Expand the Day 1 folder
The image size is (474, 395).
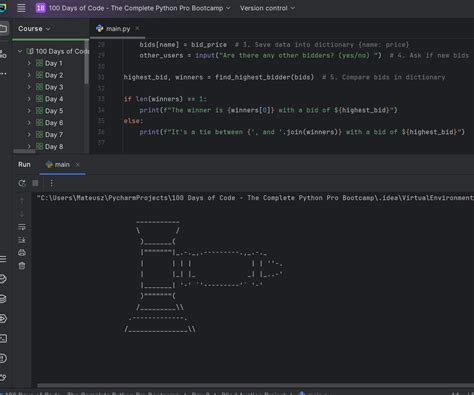point(29,63)
